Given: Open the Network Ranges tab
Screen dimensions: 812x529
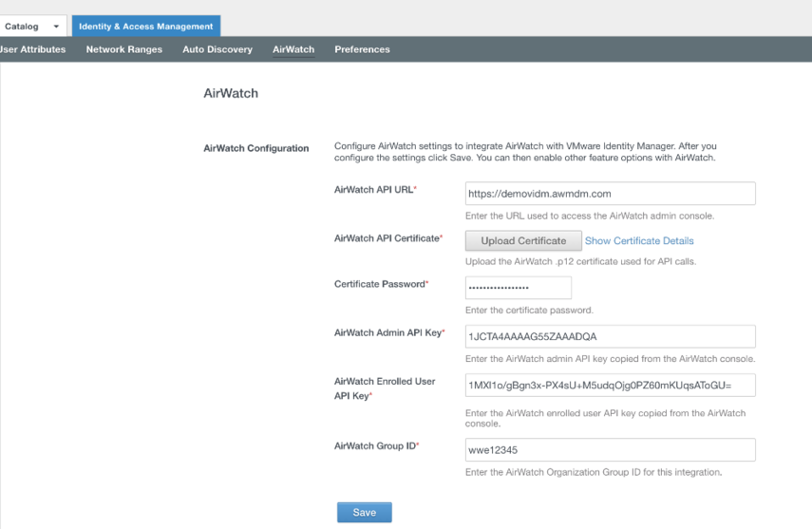Looking at the screenshot, I should [123, 49].
